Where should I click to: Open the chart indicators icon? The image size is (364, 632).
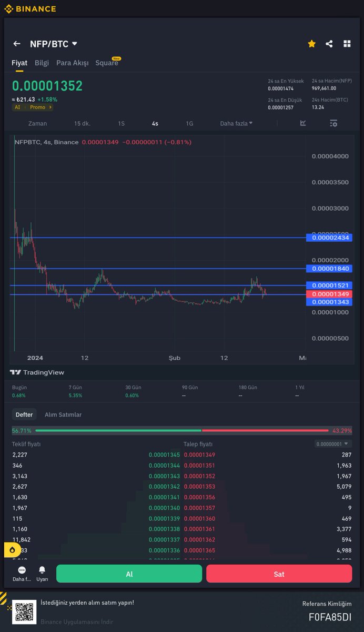point(303,123)
